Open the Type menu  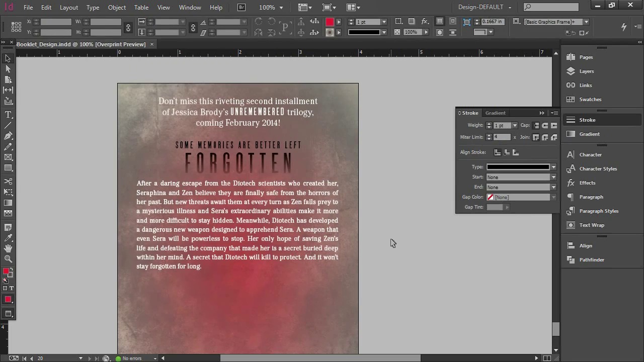(93, 8)
